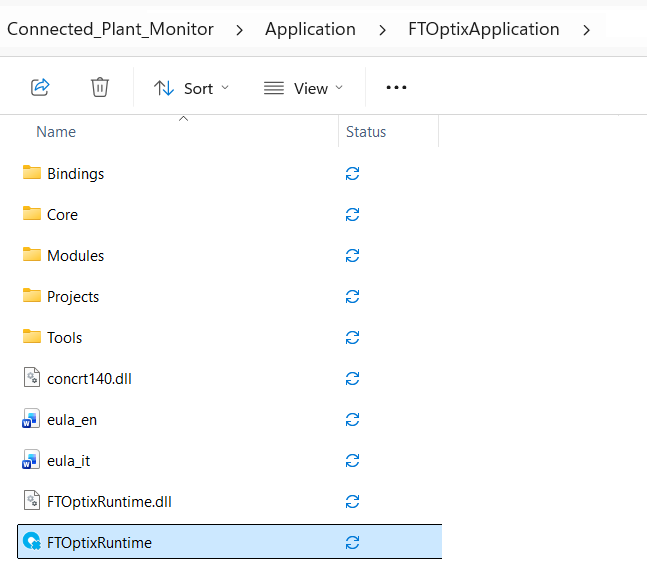The image size is (647, 564).
Task: Select the concrt140.dll file name
Action: tap(90, 379)
